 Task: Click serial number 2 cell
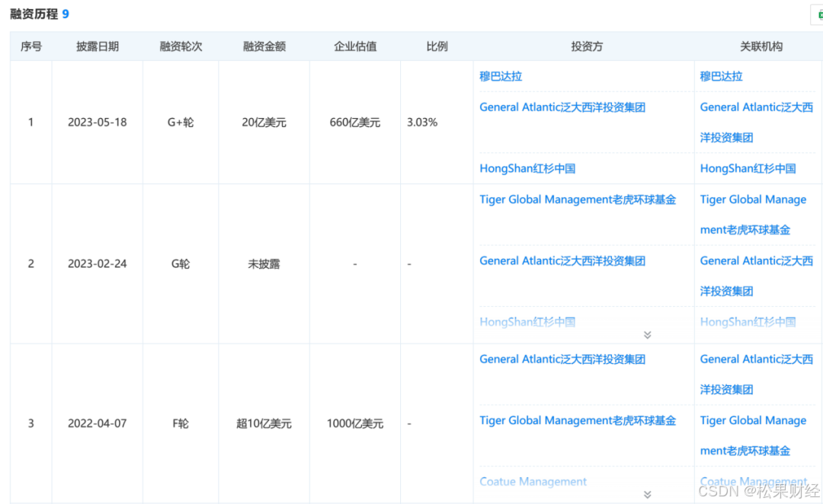pyautogui.click(x=31, y=263)
